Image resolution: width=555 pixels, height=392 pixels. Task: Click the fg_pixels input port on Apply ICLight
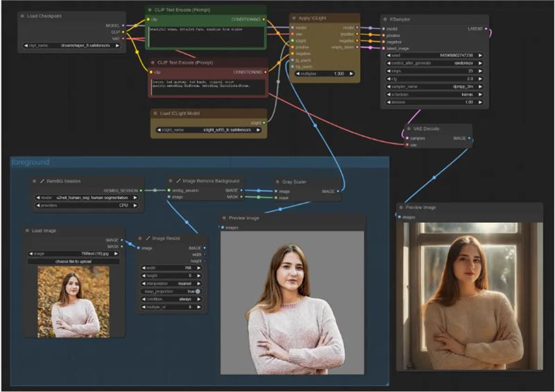(x=293, y=60)
